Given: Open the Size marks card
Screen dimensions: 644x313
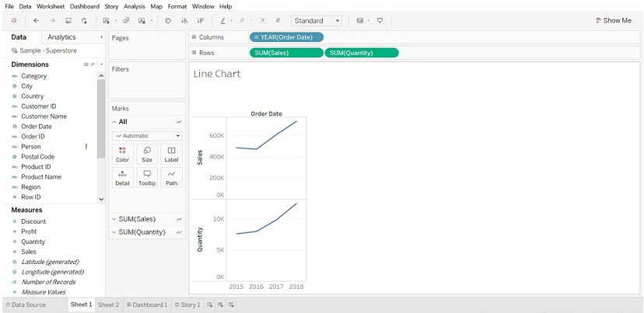Looking at the screenshot, I should click(x=147, y=155).
